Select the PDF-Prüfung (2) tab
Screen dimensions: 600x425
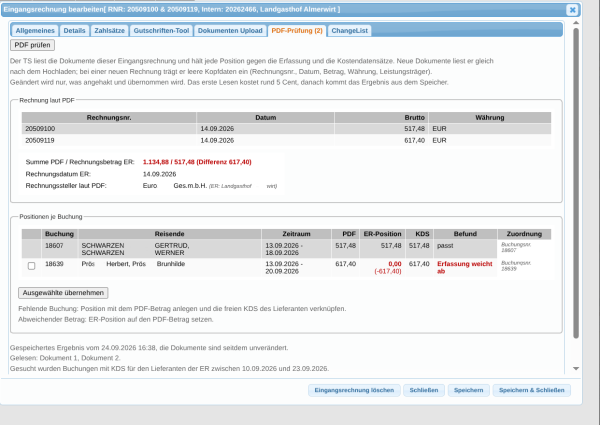pos(297,31)
